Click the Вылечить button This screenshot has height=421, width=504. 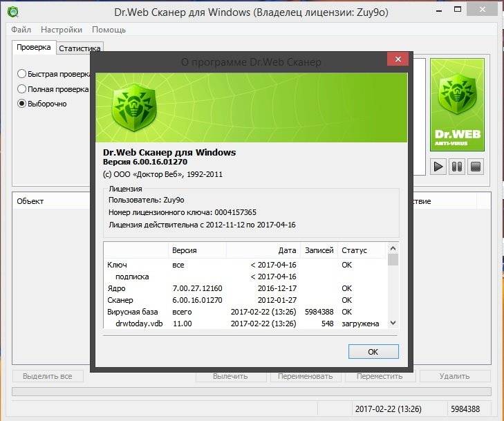230,376
